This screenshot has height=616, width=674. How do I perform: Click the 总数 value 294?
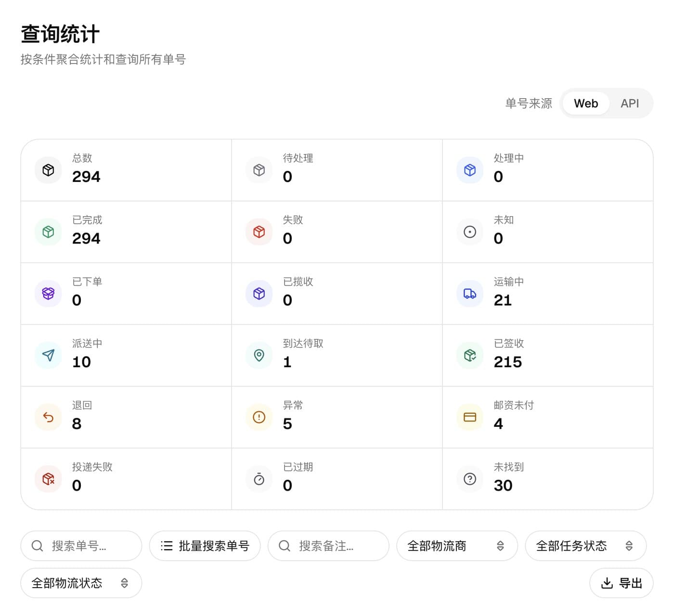tap(86, 177)
